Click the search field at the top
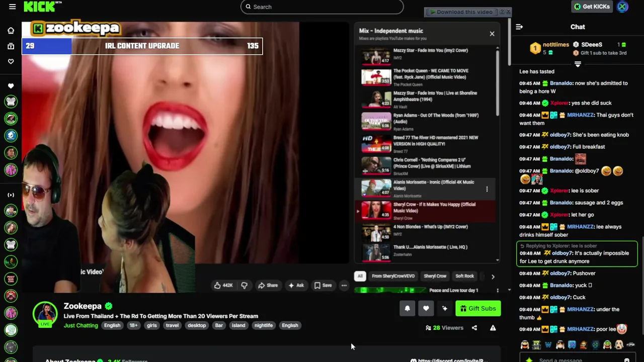Image resolution: width=644 pixels, height=362 pixels. click(322, 7)
